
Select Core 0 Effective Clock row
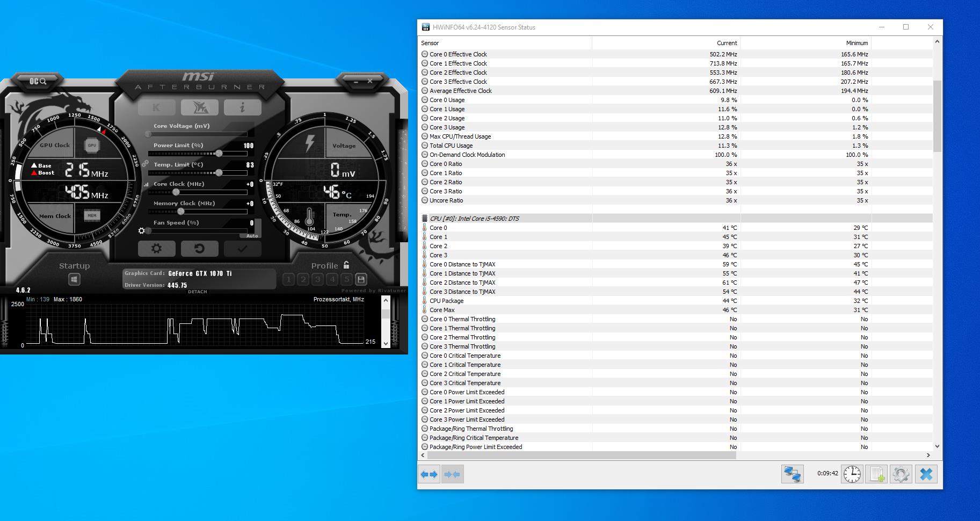[676, 54]
